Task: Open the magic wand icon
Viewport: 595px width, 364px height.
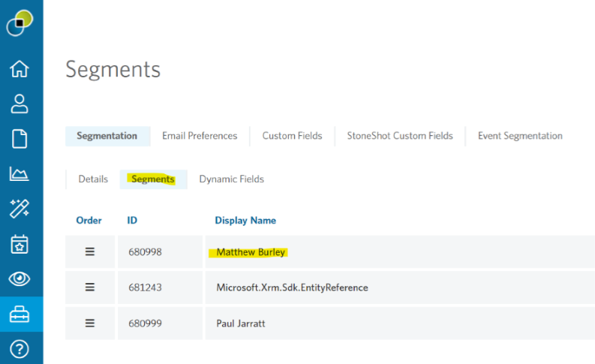Action: click(20, 209)
